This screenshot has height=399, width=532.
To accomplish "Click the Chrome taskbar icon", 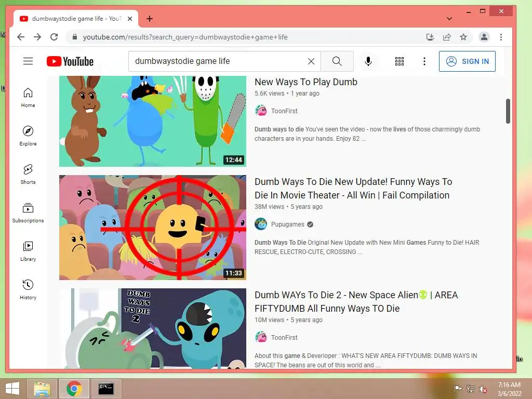I will point(74,389).
